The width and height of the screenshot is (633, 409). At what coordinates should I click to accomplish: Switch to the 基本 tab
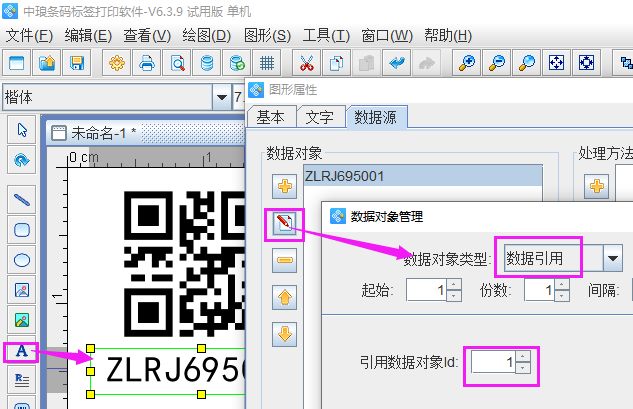click(270, 117)
